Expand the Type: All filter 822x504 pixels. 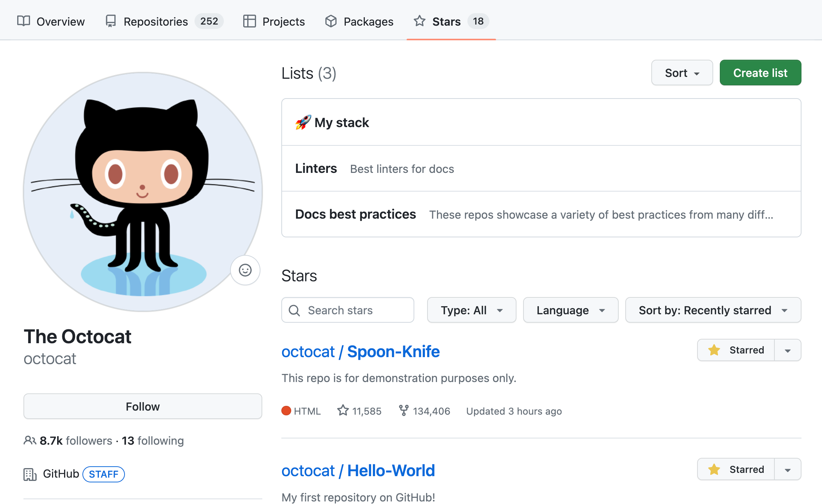[x=471, y=310]
